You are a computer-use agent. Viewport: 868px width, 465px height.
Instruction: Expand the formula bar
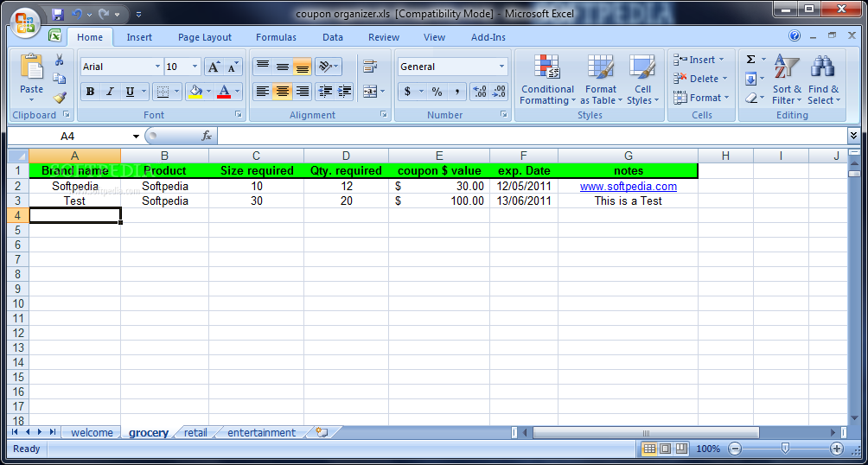coord(853,135)
